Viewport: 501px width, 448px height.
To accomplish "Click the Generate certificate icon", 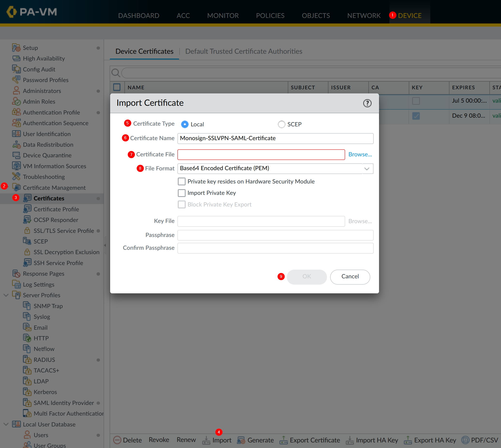I will 241,440.
